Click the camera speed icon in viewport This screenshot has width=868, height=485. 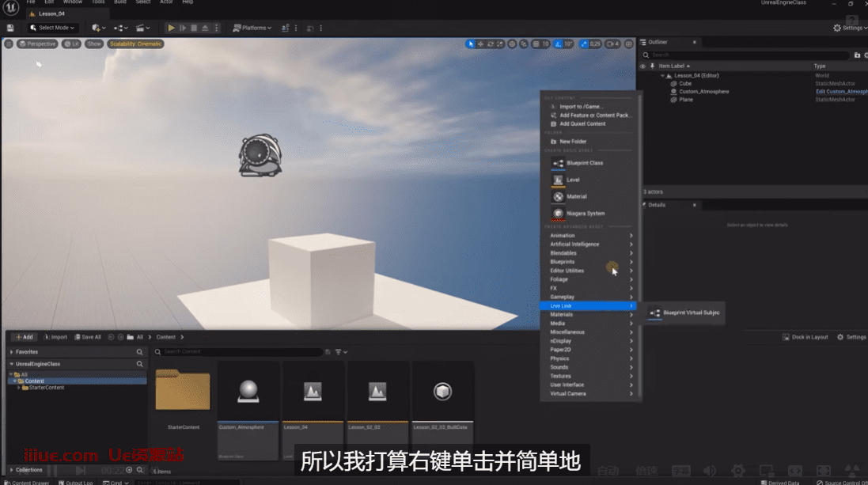click(612, 44)
